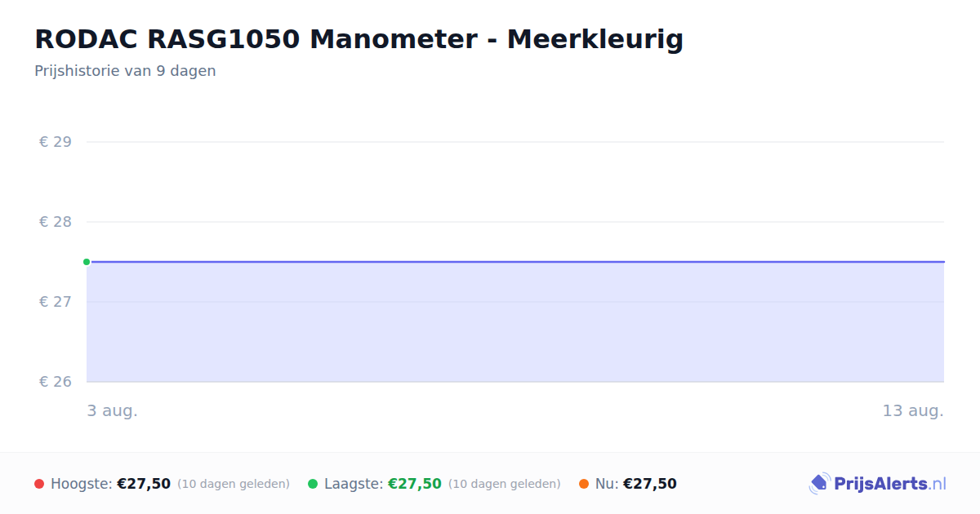Select the 13 aug. date label
This screenshot has height=514, width=980.
point(913,410)
